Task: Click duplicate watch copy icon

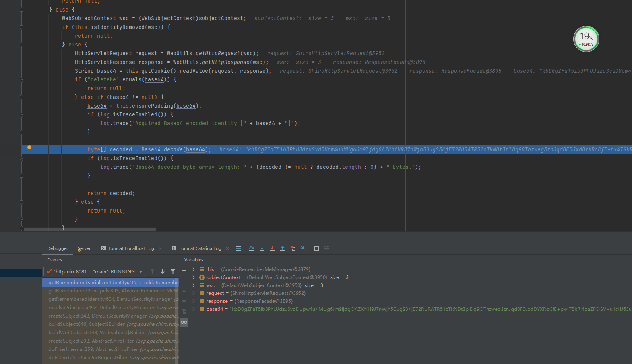Action: [x=184, y=312]
